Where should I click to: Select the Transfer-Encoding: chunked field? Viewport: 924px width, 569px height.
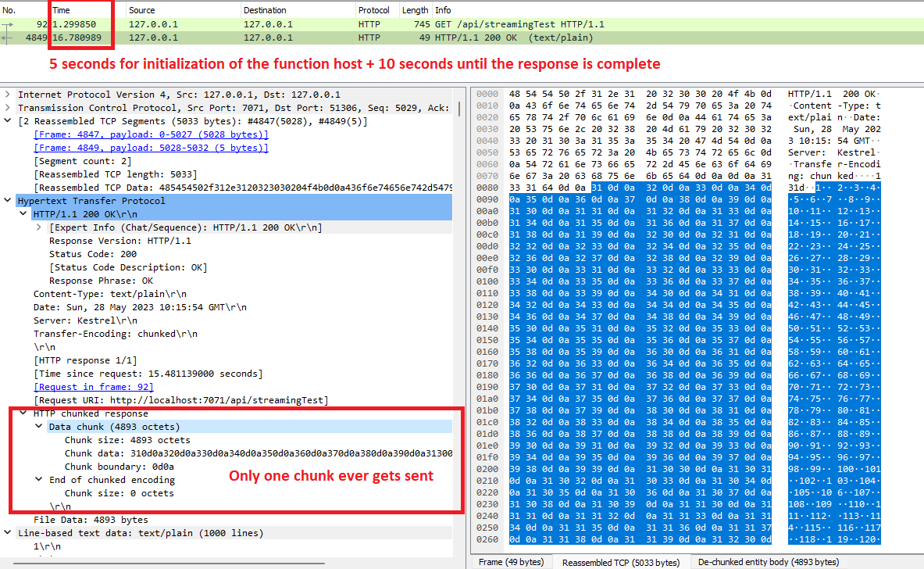(115, 334)
